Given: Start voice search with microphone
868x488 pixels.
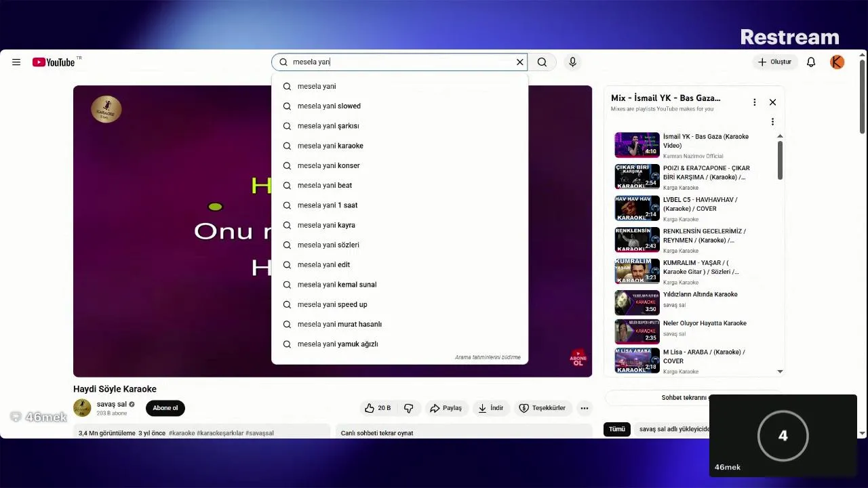Looking at the screenshot, I should (572, 62).
